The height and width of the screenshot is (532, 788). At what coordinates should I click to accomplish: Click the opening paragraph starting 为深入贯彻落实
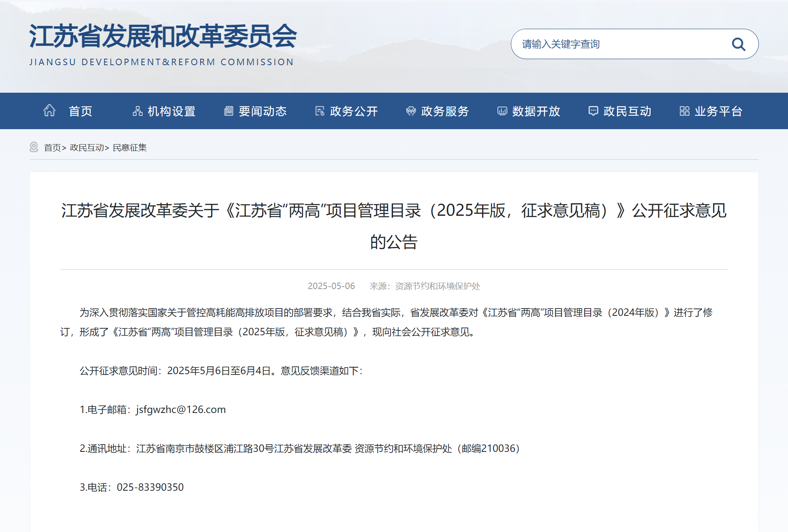pyautogui.click(x=387, y=322)
